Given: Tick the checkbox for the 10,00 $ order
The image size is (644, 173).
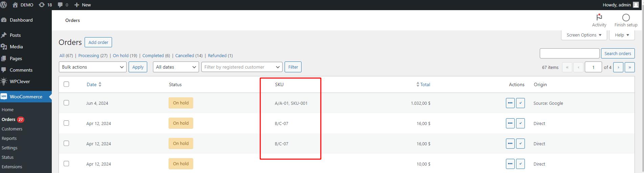Looking at the screenshot, I should pyautogui.click(x=66, y=164).
